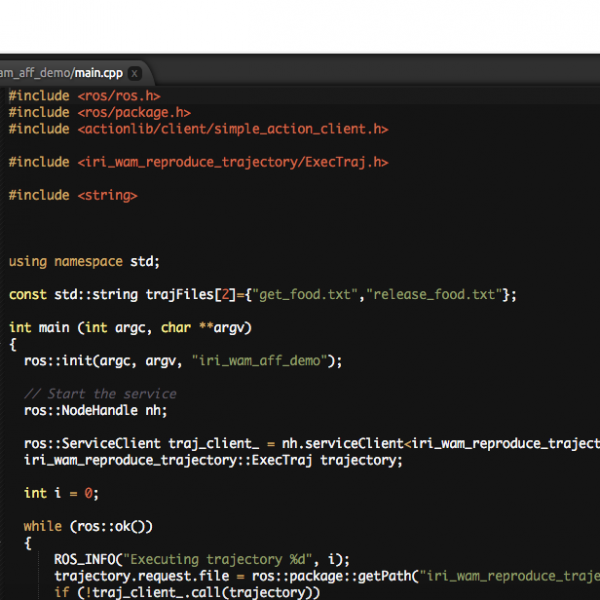Click the "release_food.txt" string literal
The width and height of the screenshot is (600, 600).
point(434,295)
